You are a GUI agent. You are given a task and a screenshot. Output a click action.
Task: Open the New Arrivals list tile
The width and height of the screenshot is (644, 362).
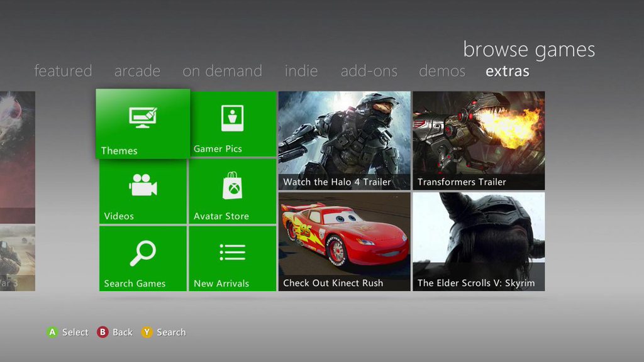tap(233, 258)
